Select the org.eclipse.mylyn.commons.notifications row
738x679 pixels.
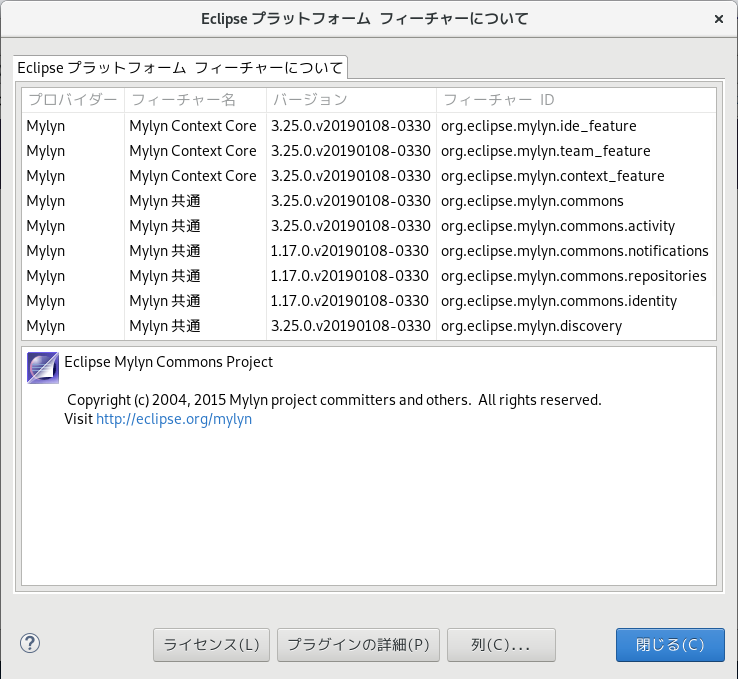(574, 251)
